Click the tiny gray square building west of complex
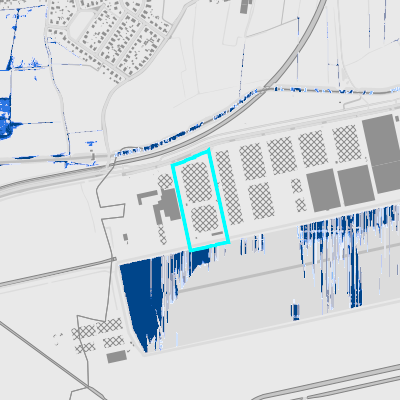Image resolution: width=400 pixels, height=400 pixels. (125, 237)
